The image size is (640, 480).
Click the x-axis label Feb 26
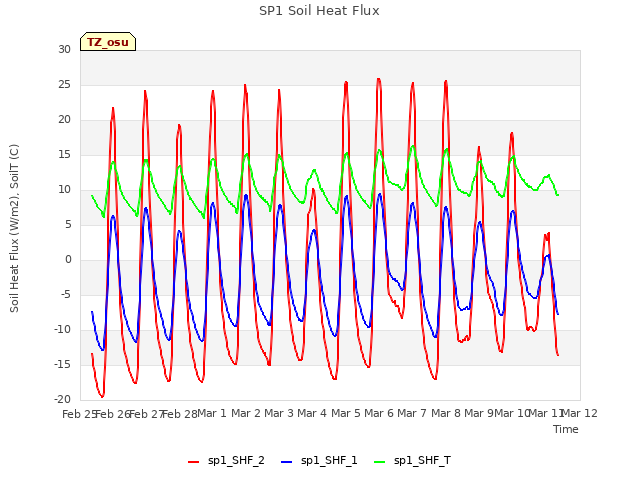[113, 414]
